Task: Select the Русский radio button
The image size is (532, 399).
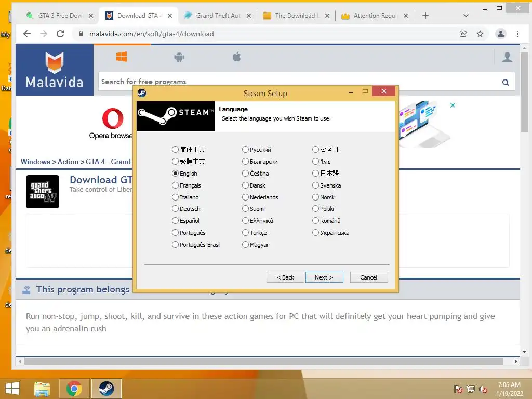Action: tap(245, 149)
